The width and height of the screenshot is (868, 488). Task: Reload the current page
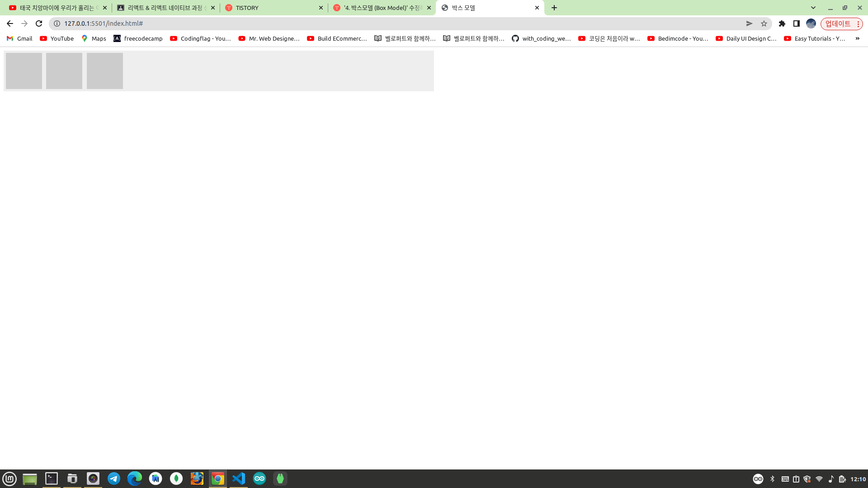pyautogui.click(x=39, y=23)
